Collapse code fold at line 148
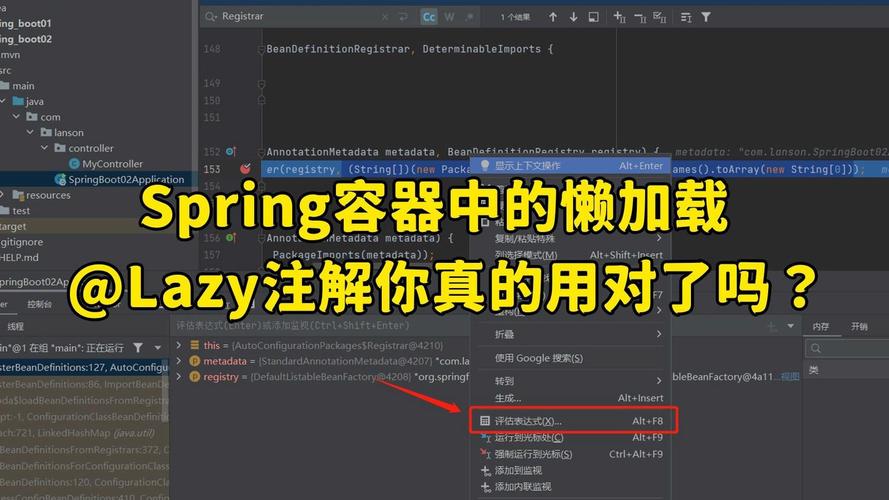This screenshot has width=889, height=500. tap(261, 49)
